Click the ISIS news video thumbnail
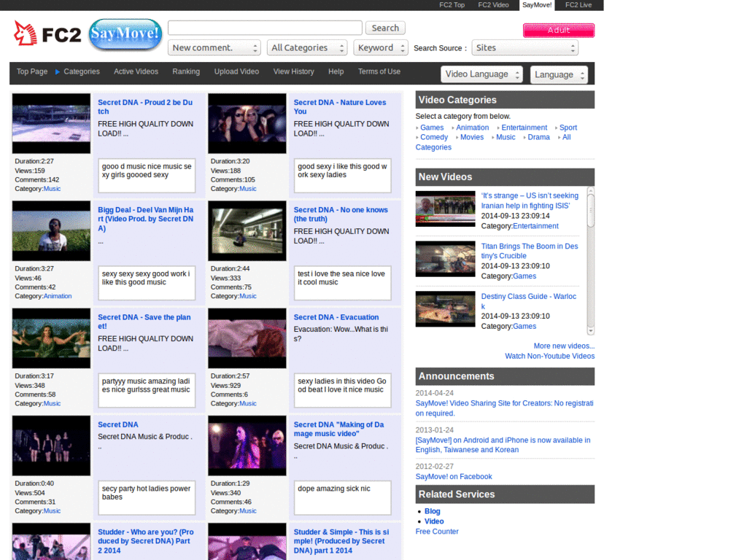Viewport: 747px width, 560px height. tap(445, 209)
